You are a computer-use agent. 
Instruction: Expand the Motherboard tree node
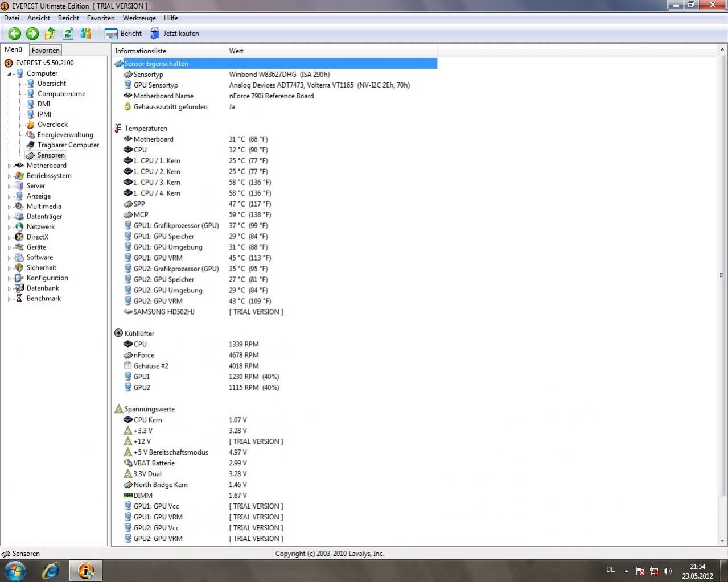tap(10, 166)
